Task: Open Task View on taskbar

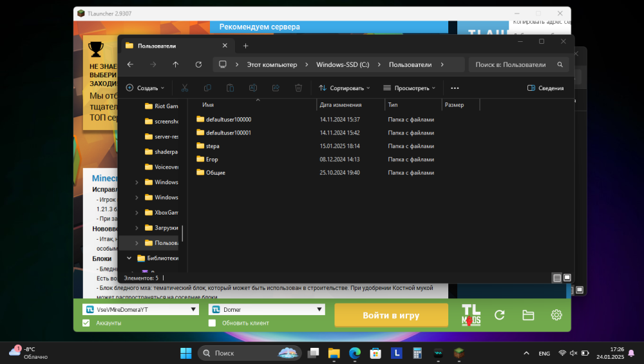Action: [x=314, y=353]
